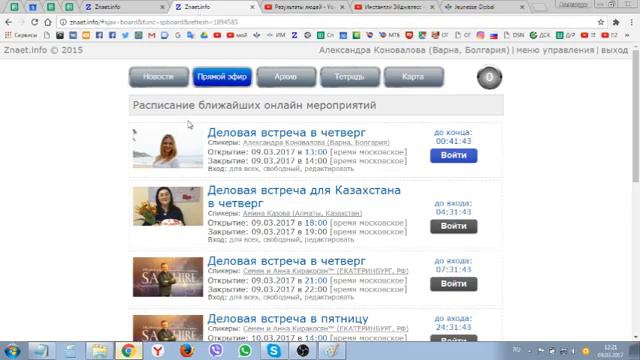Open the Карта section

pos(413,77)
